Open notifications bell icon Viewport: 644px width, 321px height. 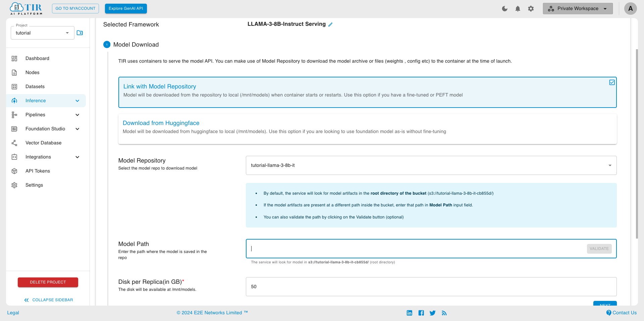[518, 9]
